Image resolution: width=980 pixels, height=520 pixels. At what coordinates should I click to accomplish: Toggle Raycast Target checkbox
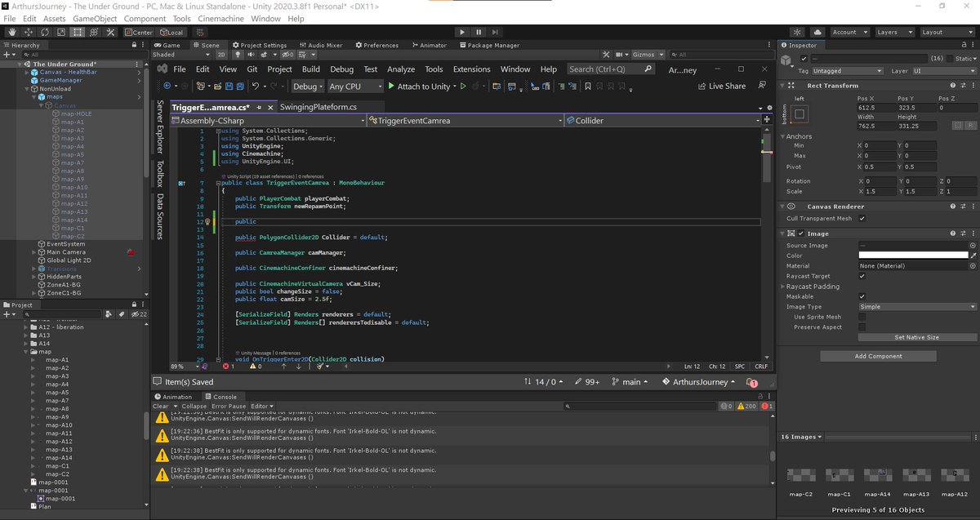862,276
